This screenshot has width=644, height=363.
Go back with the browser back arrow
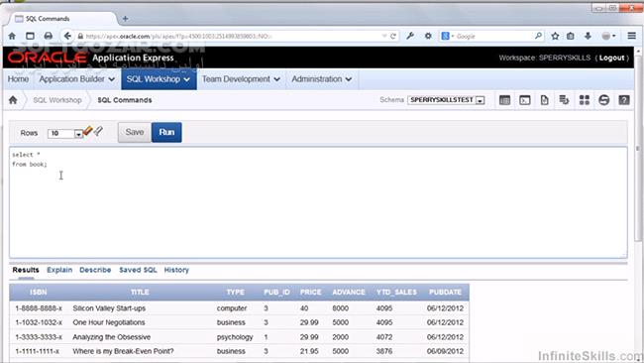tap(67, 36)
